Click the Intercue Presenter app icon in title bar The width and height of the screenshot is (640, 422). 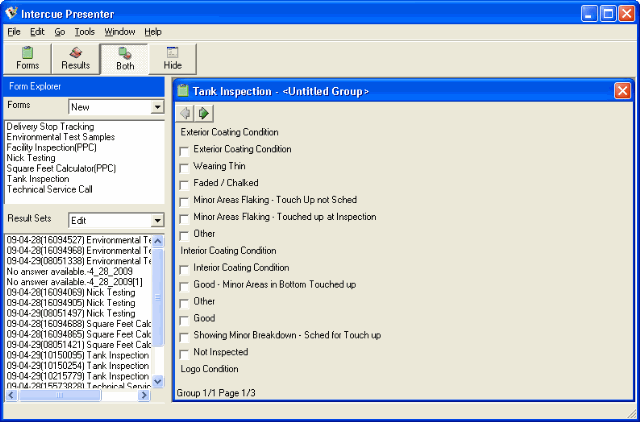point(11,13)
